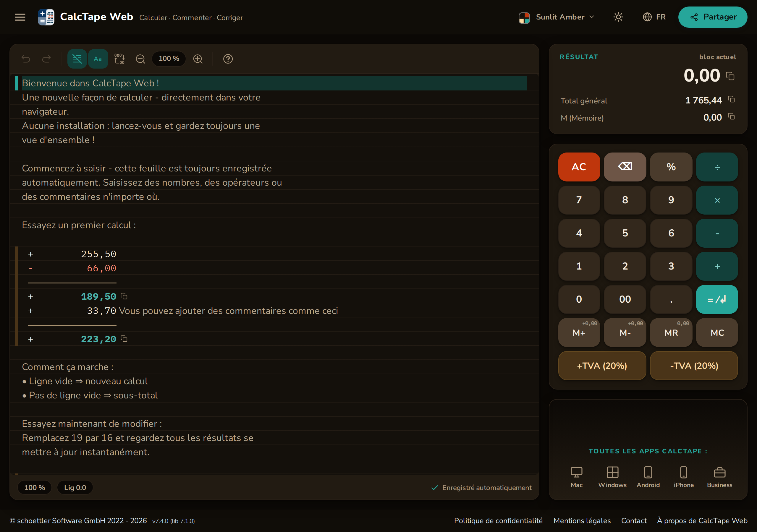Viewport: 757px width, 532px height.
Task: Open the Windows app link
Action: 613,477
